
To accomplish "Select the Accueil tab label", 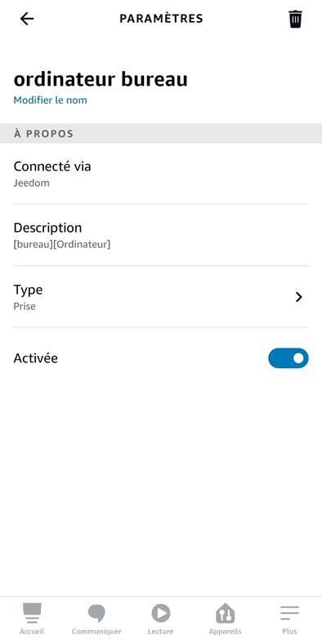I will point(32,631).
